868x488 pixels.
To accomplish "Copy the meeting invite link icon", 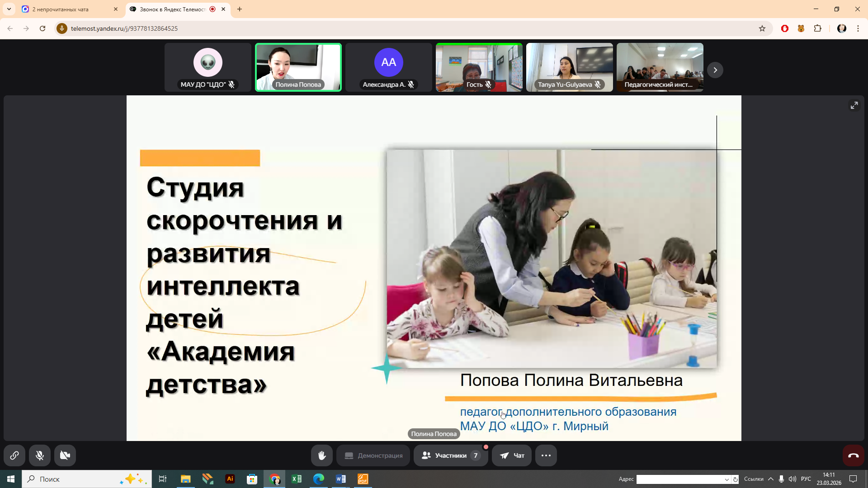I will click(x=14, y=455).
